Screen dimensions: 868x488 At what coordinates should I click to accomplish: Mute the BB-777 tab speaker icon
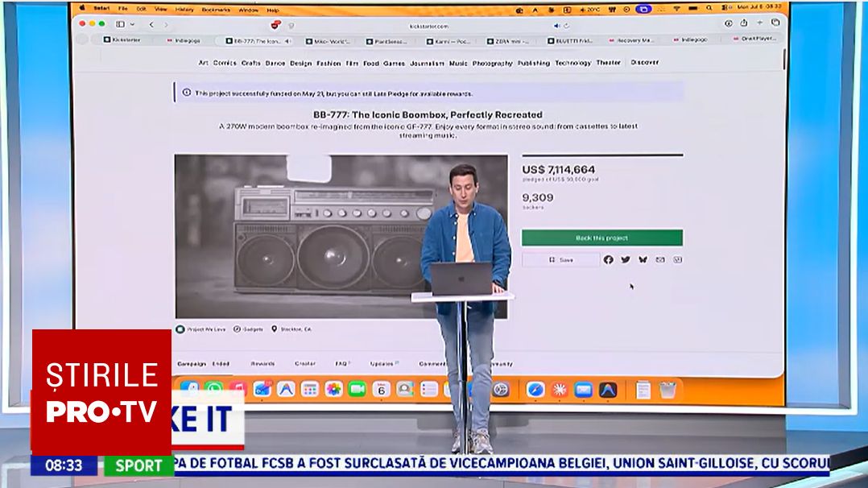287,41
